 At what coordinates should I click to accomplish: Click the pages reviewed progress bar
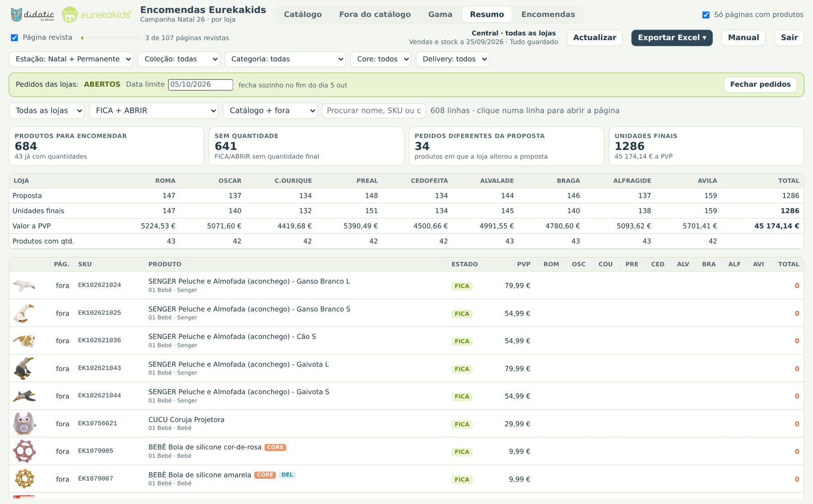tap(111, 38)
